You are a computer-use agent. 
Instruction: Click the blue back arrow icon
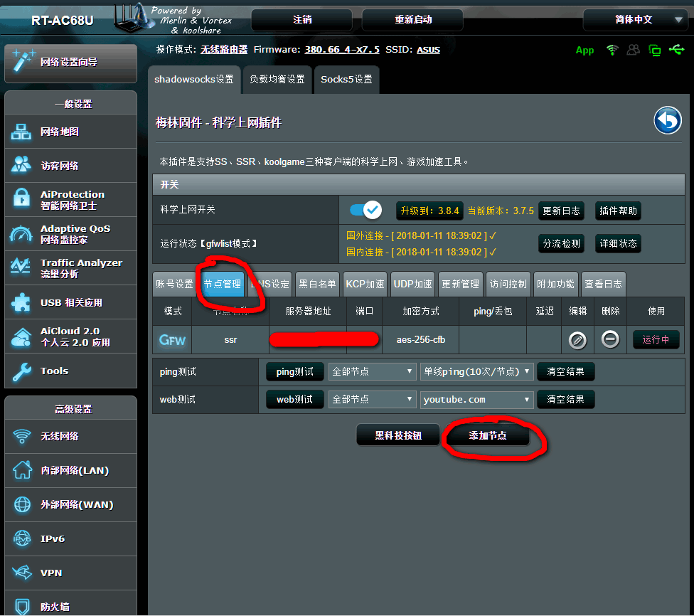667,121
